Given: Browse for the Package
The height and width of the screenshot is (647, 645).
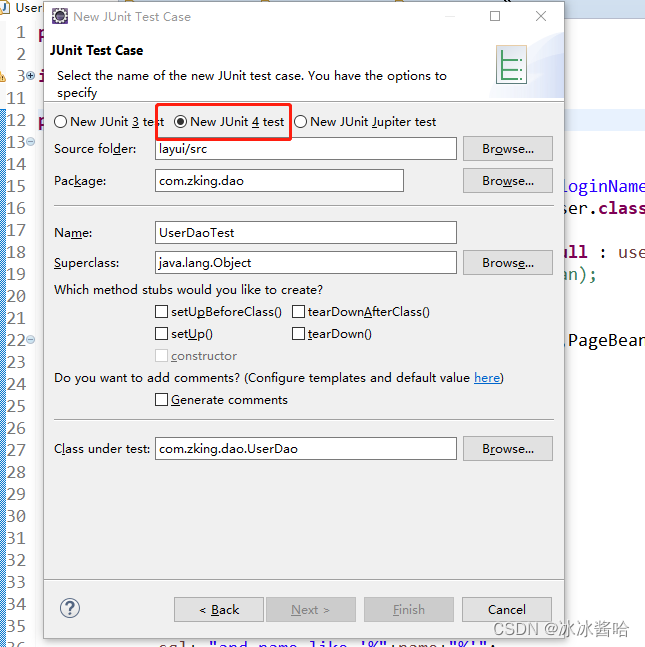Looking at the screenshot, I should coord(508,181).
